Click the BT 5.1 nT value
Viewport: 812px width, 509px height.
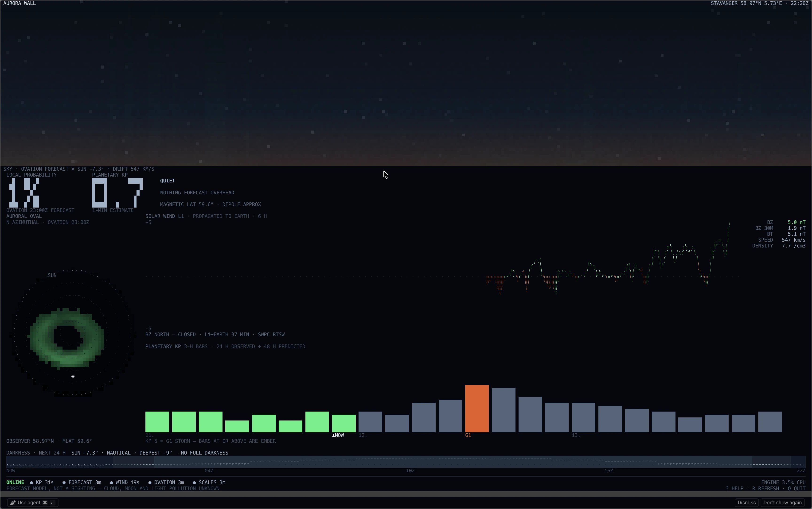point(796,234)
